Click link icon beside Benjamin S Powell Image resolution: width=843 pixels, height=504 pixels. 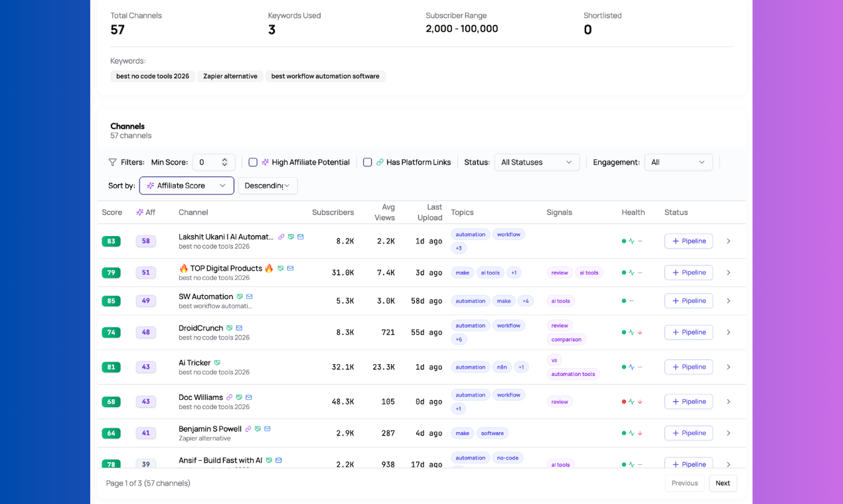coord(248,429)
